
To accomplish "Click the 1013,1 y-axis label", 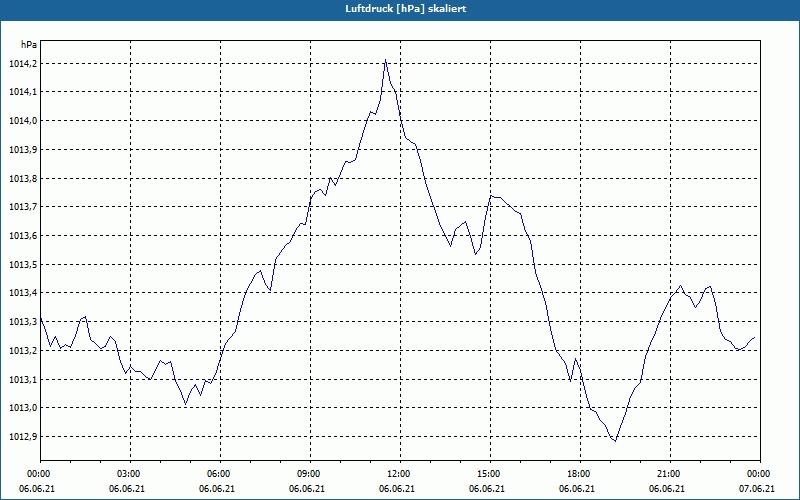I will [23, 379].
